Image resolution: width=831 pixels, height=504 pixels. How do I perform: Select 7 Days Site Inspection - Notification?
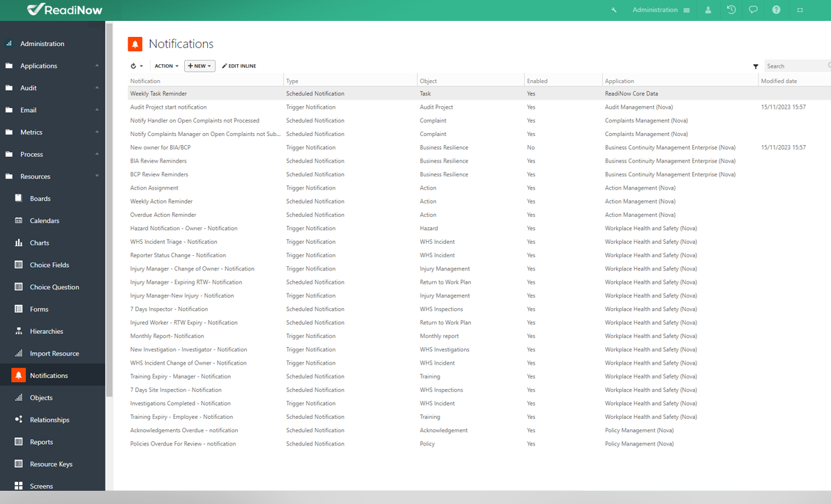(479, 390)
